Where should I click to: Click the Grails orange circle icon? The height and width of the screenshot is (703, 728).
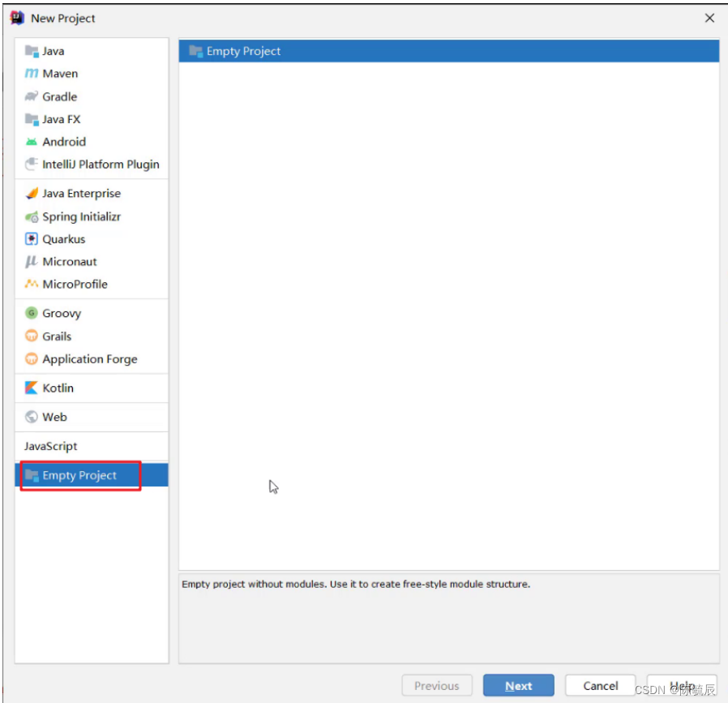click(32, 336)
